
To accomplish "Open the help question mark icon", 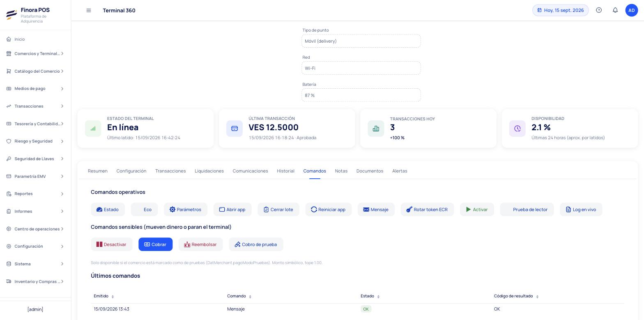I will tap(599, 10).
